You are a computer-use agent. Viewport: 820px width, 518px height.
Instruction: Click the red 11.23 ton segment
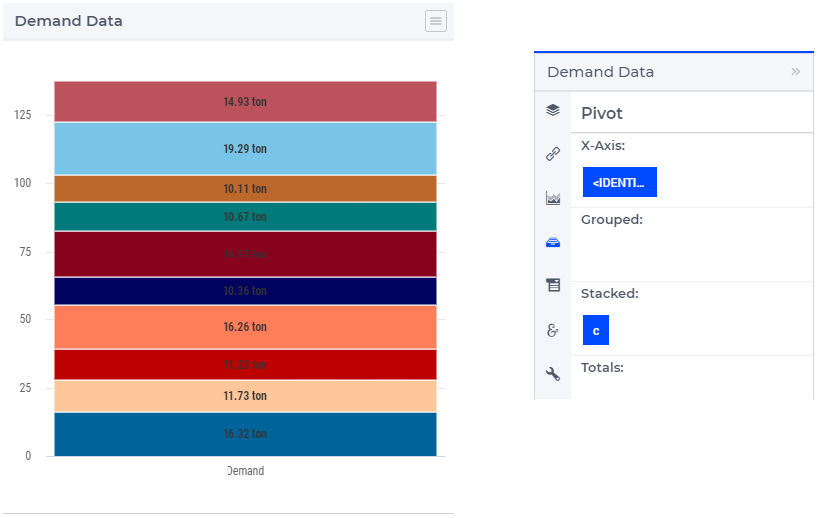[245, 364]
